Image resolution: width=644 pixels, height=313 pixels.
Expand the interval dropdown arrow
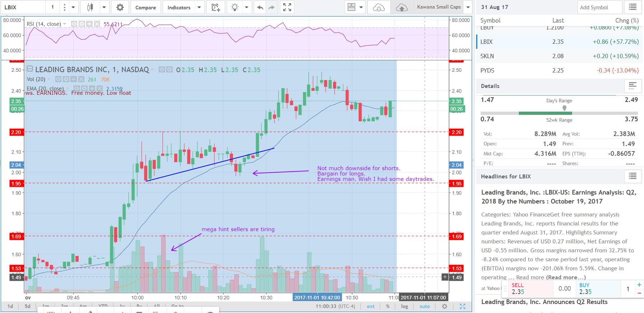[74, 7]
